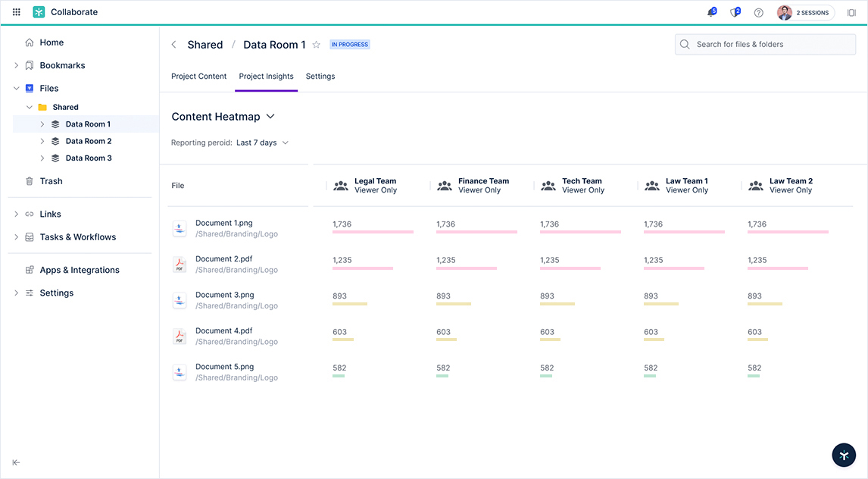Open the Trash in sidebar
868x479 pixels.
pos(51,181)
